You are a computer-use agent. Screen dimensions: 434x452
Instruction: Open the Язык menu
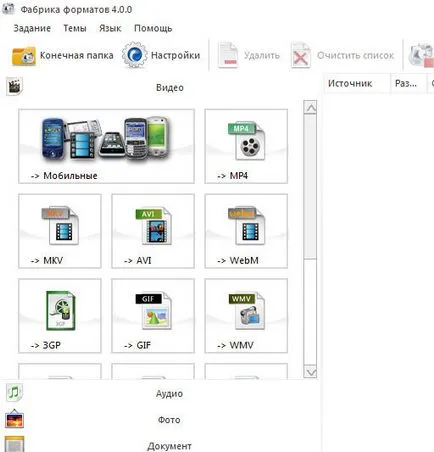[110, 28]
